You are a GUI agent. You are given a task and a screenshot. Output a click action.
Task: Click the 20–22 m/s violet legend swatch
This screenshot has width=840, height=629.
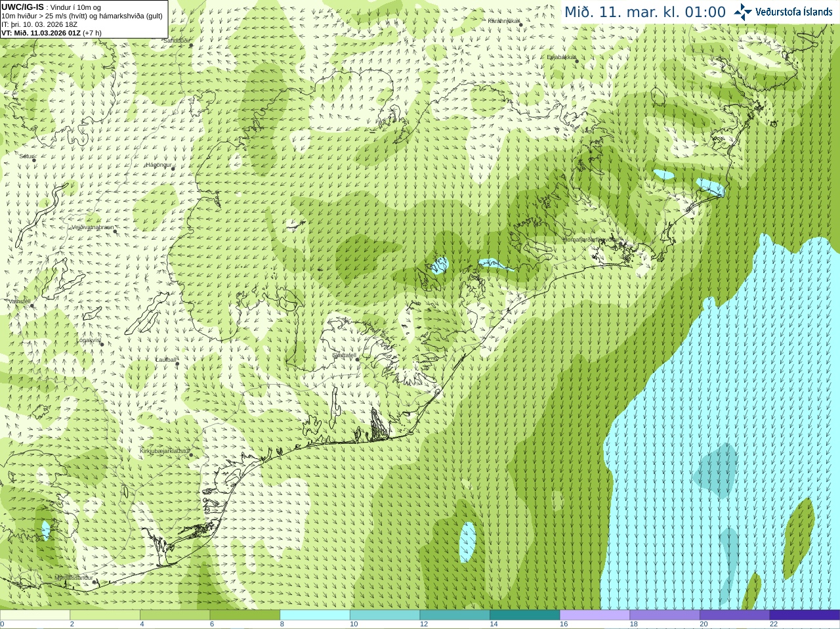coord(735,615)
